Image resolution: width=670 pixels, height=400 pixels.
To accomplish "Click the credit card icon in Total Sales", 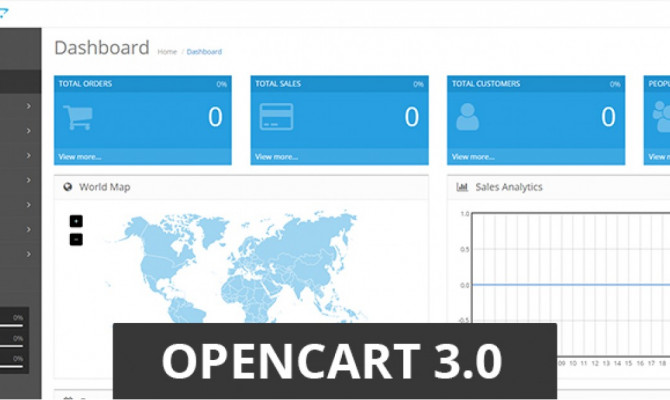I will (x=274, y=118).
